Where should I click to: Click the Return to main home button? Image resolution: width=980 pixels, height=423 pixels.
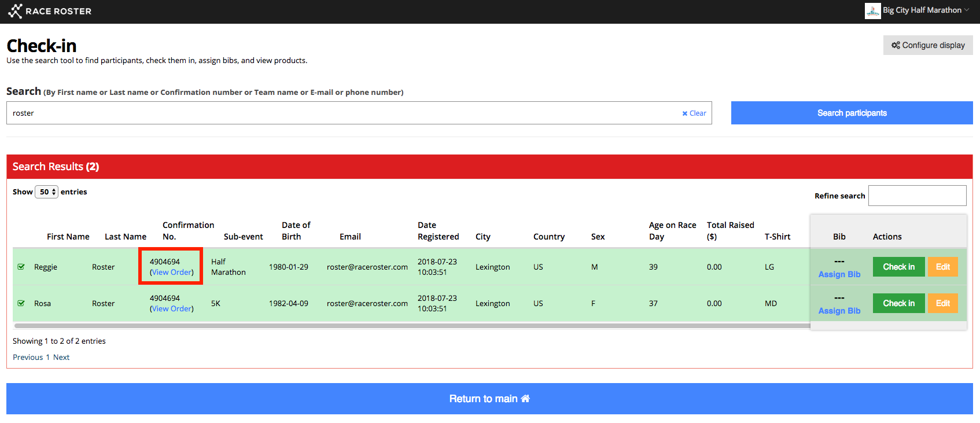[x=489, y=399]
